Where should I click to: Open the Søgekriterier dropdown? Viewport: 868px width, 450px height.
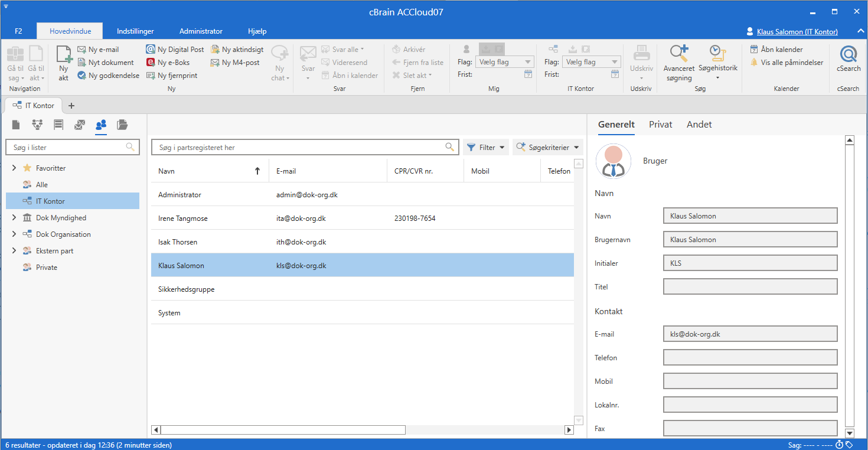(547, 147)
